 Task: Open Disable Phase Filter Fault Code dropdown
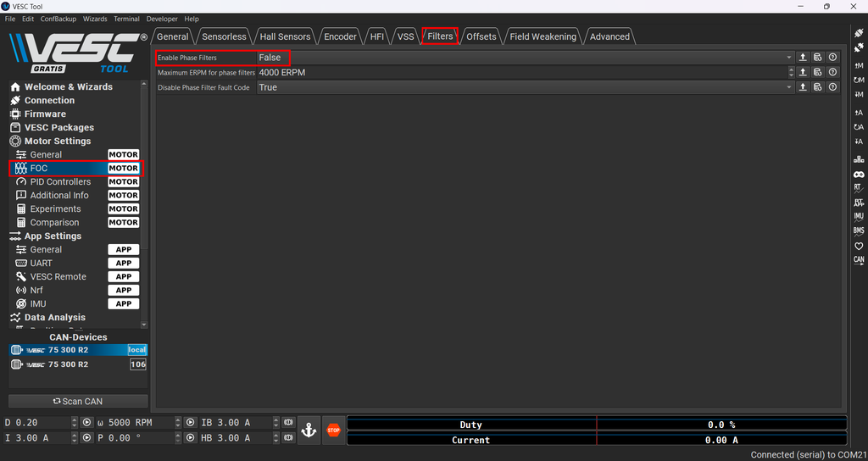524,87
